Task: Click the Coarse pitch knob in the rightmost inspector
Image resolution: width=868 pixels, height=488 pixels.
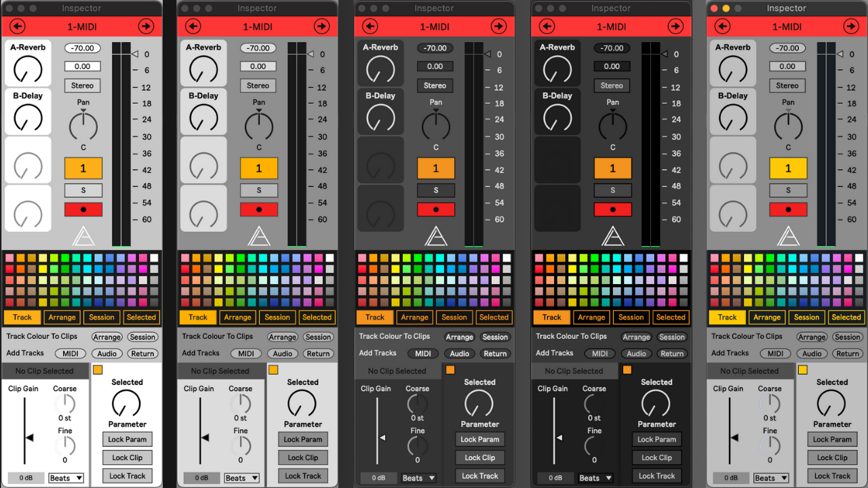Action: pyautogui.click(x=769, y=405)
